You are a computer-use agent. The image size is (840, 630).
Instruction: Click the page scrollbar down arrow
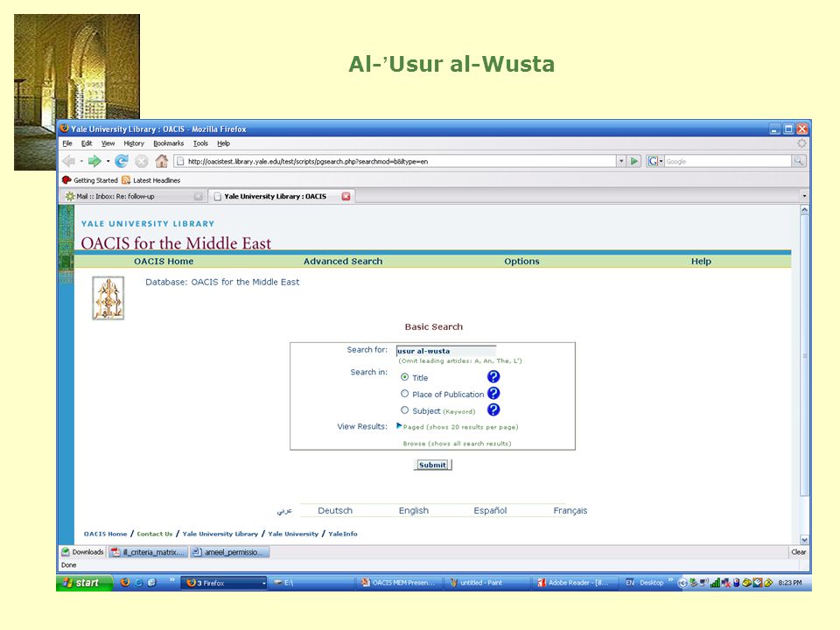804,540
